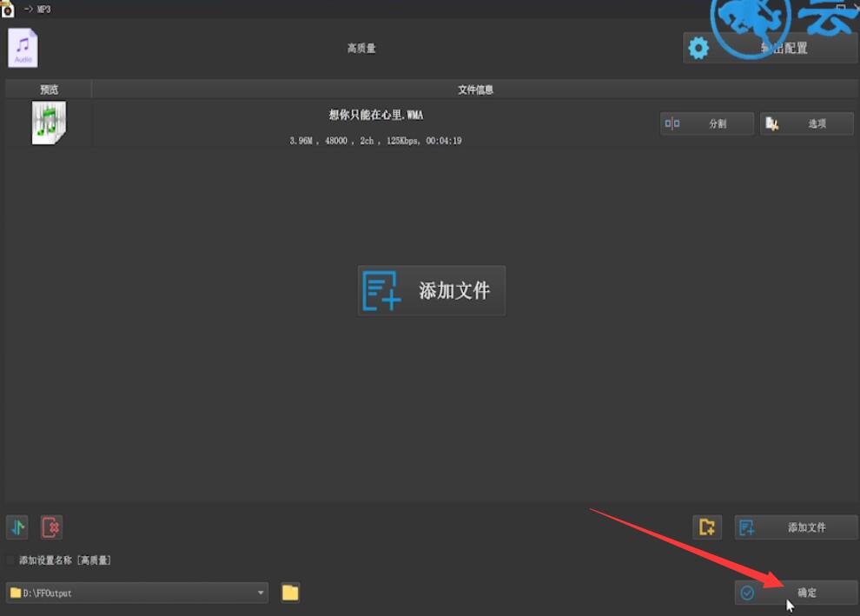The image size is (860, 616).
Task: Click the MP3 audio format icon
Action: point(23,48)
